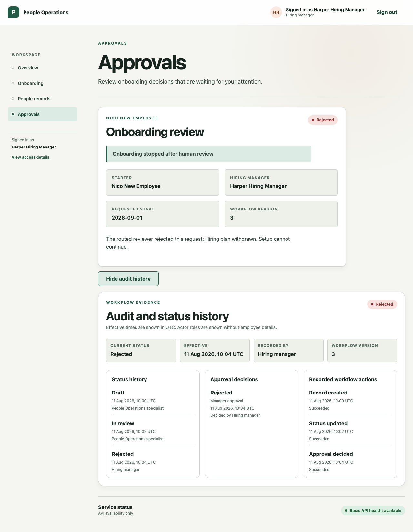413x532 pixels.
Task: Click the Status updated workflow action
Action: [350, 431]
